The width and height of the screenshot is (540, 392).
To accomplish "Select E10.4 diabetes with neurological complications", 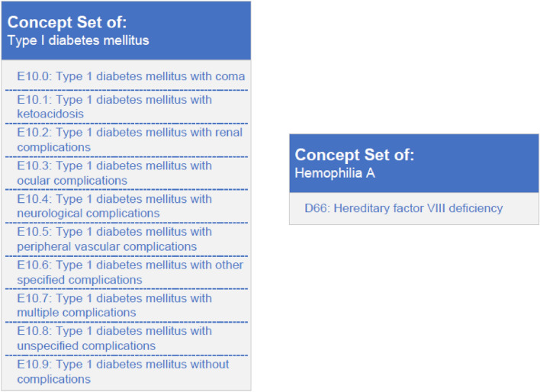I will [114, 206].
